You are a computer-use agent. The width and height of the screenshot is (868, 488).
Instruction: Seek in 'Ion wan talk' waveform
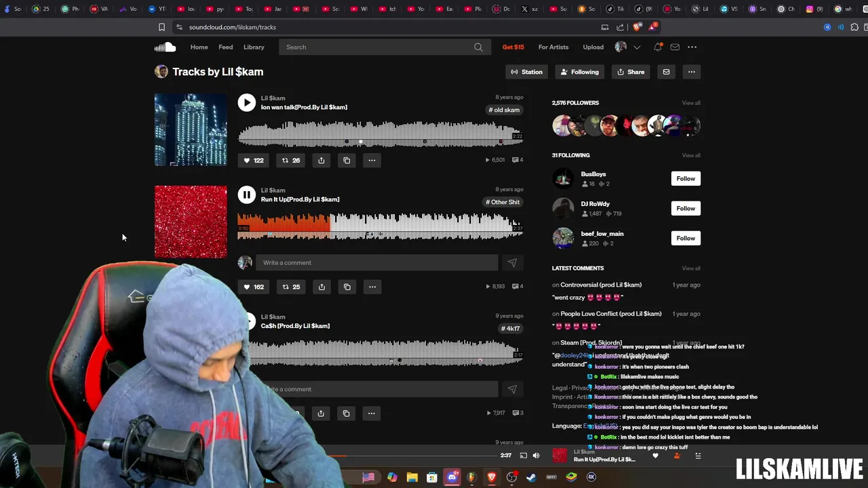click(x=380, y=134)
